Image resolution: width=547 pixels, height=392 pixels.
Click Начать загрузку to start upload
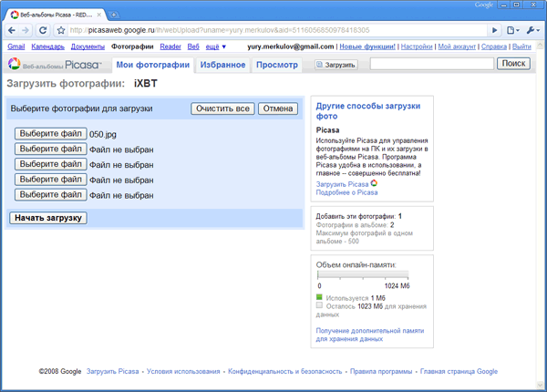coord(48,218)
